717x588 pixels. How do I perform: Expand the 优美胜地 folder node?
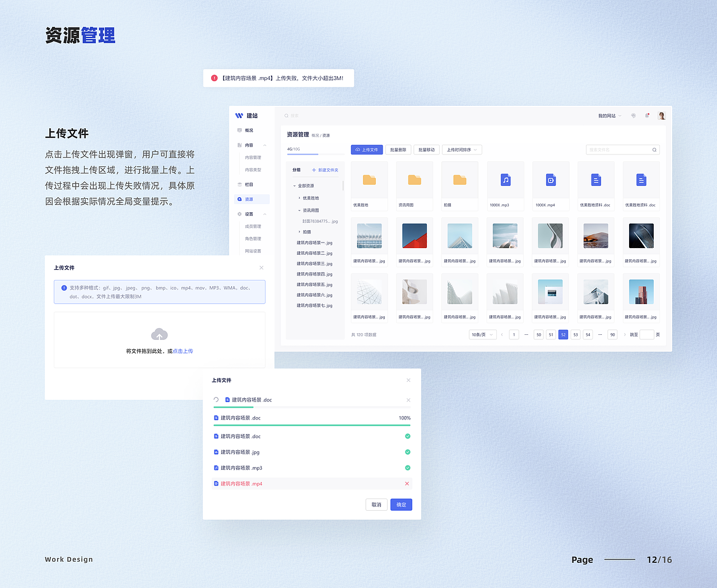tap(299, 198)
